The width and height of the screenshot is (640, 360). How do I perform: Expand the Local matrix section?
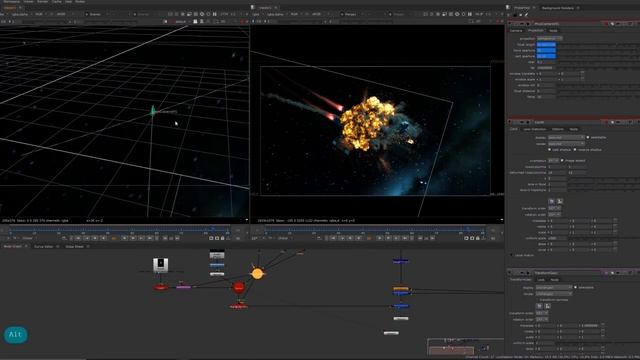pyautogui.click(x=512, y=255)
